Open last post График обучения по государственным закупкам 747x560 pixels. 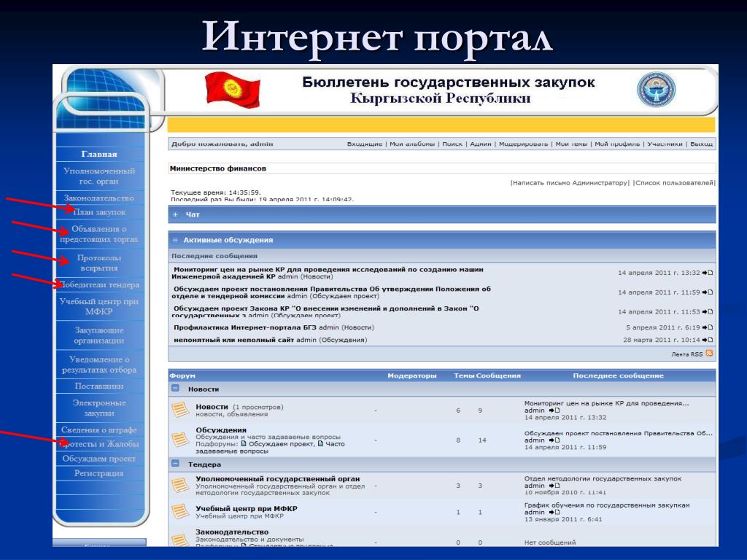point(606,505)
